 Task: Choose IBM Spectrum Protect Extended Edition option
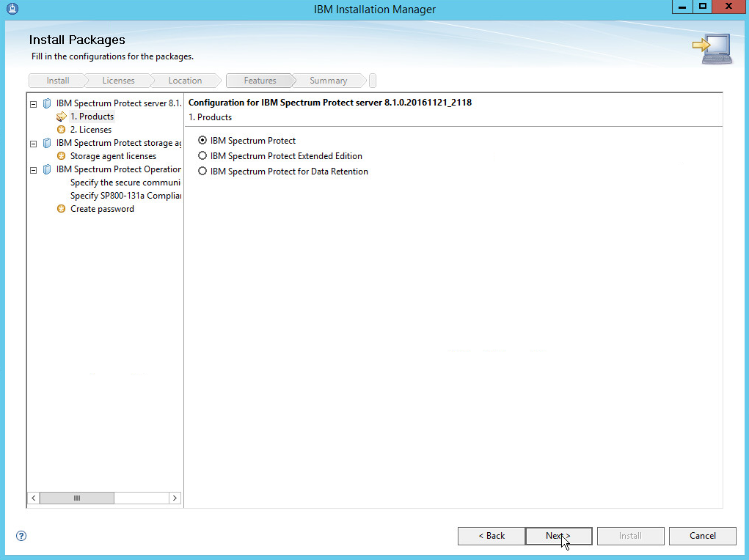[203, 156]
